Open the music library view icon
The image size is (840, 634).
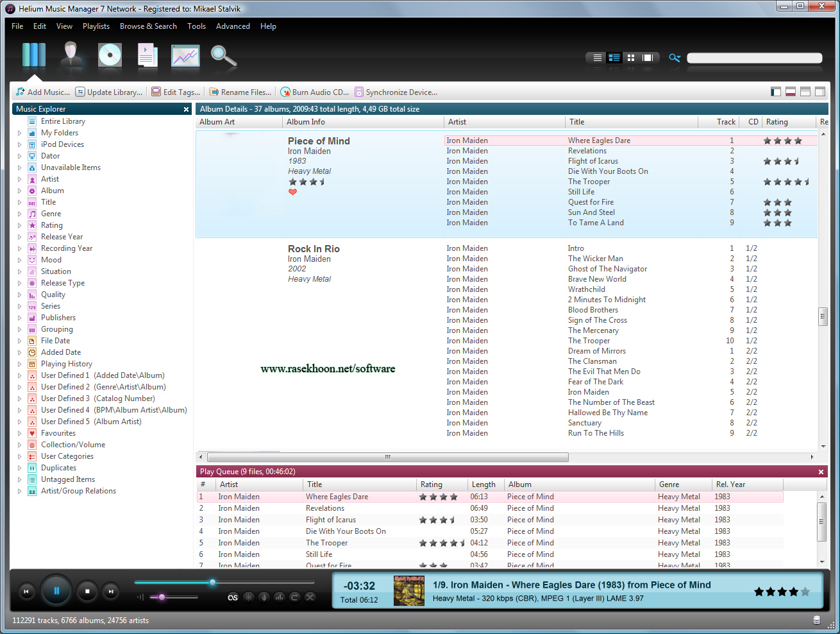tap(34, 56)
